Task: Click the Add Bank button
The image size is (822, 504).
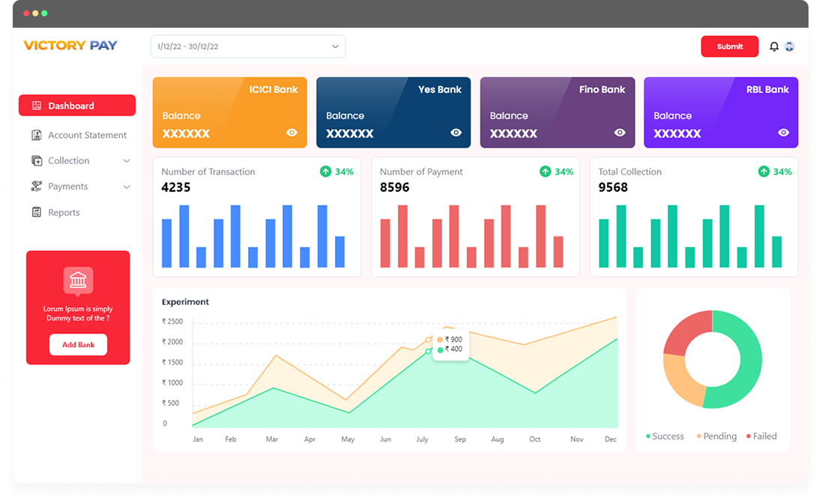Action: [x=78, y=344]
